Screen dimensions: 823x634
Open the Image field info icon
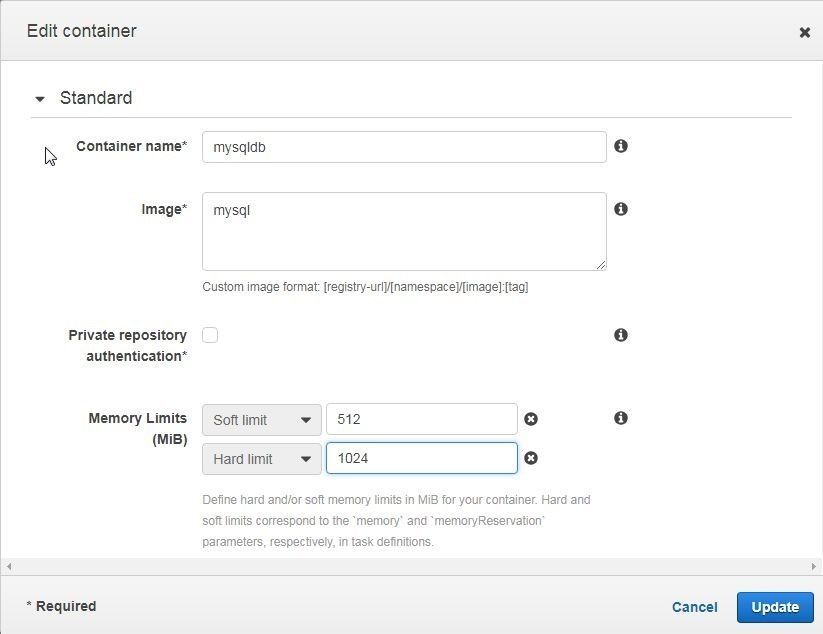621,209
